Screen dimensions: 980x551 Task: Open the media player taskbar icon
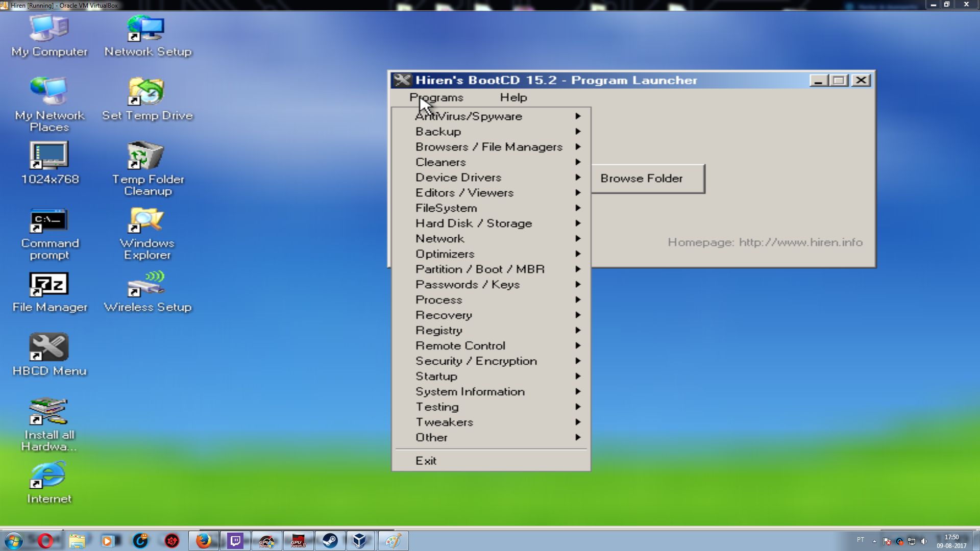tap(108, 541)
